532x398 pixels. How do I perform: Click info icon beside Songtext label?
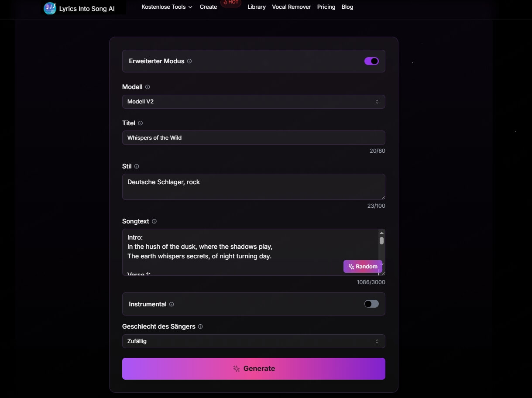coord(154,221)
